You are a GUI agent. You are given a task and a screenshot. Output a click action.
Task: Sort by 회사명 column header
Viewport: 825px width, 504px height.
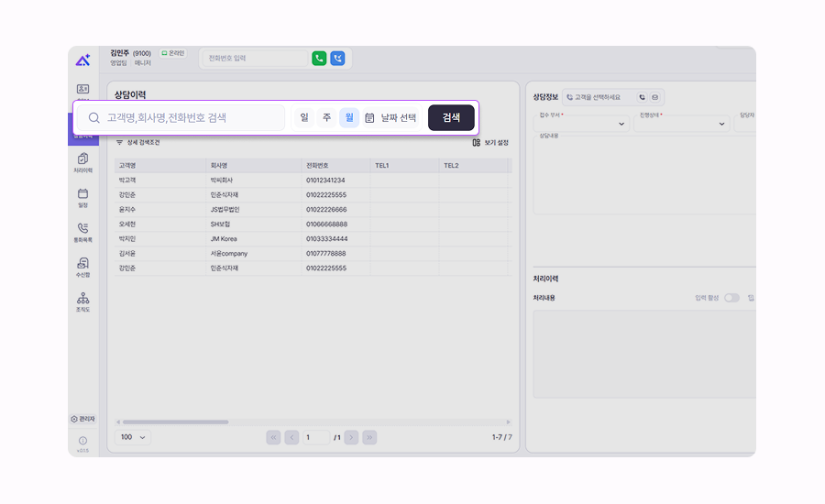point(254,166)
